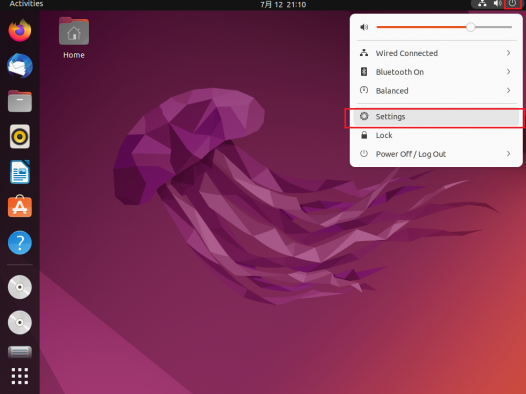Expand Power Off / Log Out arrow
Image resolution: width=526 pixels, height=394 pixels.
(509, 154)
